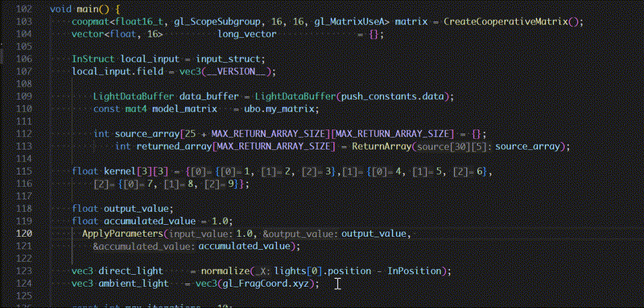Click the 'long_vector' variable name
The width and height of the screenshot is (644, 308).
tap(247, 35)
